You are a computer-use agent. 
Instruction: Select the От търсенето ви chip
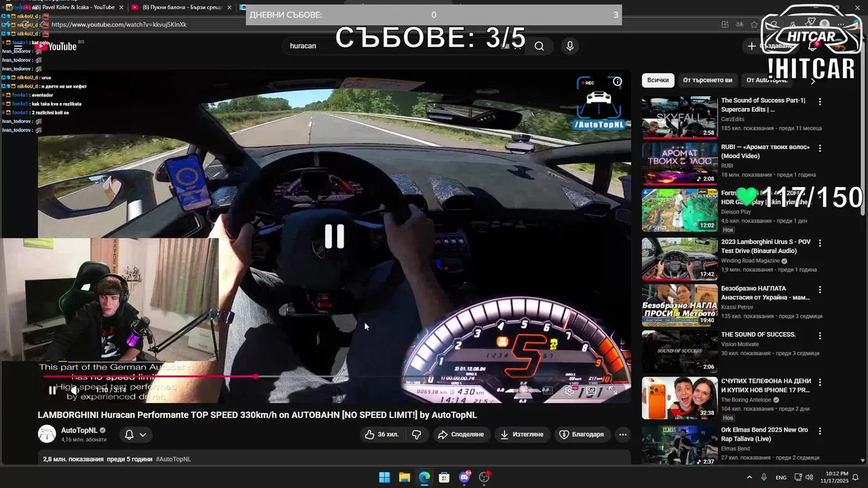click(707, 80)
